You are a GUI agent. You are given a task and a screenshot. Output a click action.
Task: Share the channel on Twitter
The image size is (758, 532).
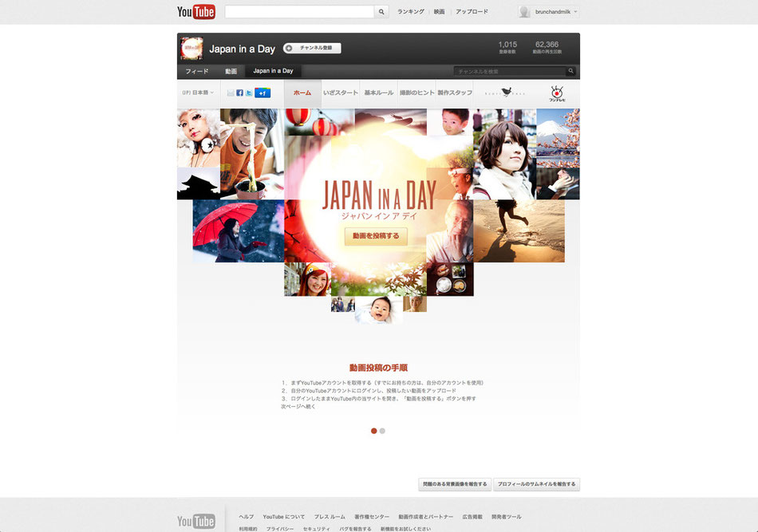point(248,93)
